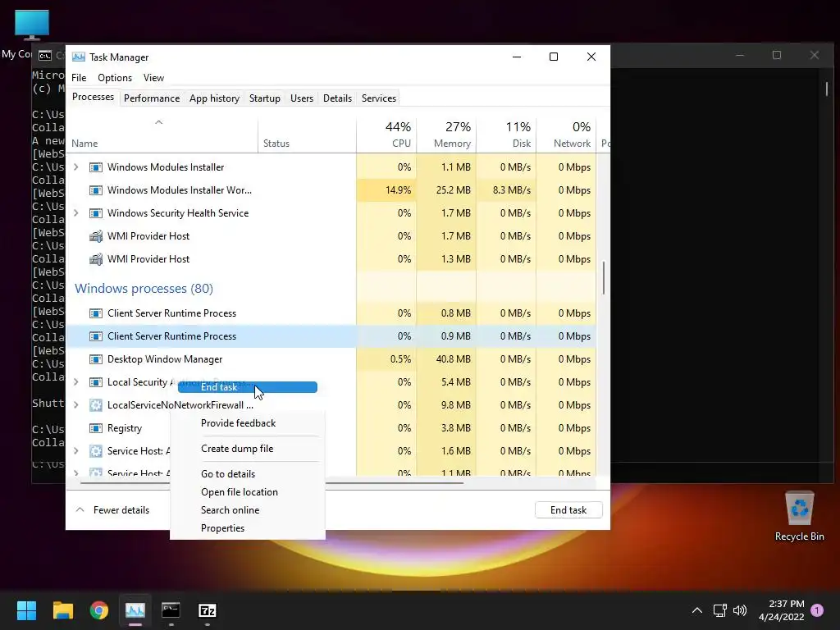The height and width of the screenshot is (630, 840).
Task: Sort by the CPU column header
Action: coord(386,135)
